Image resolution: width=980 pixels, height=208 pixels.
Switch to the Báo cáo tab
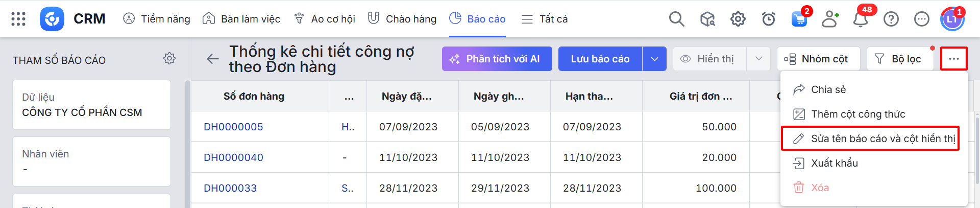(477, 19)
